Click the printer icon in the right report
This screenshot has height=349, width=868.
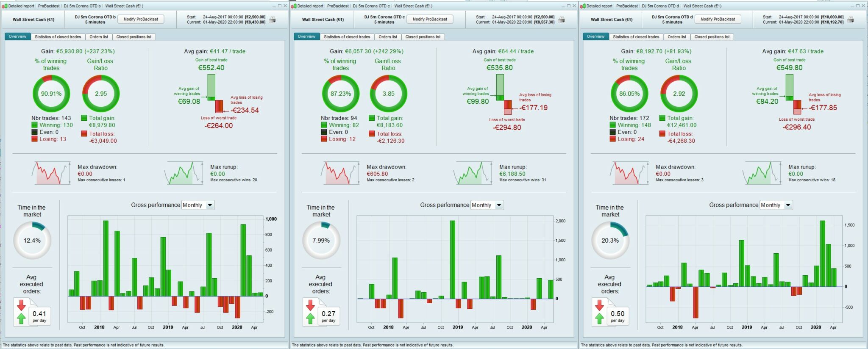(851, 19)
